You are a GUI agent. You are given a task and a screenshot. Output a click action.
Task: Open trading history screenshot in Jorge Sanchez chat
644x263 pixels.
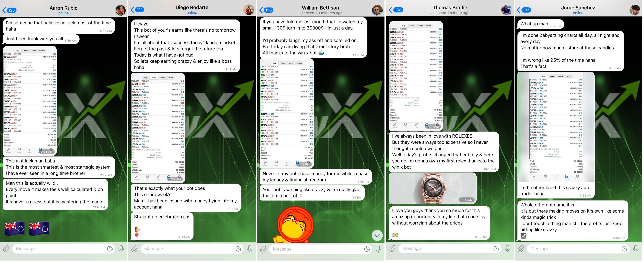pyautogui.click(x=556, y=127)
